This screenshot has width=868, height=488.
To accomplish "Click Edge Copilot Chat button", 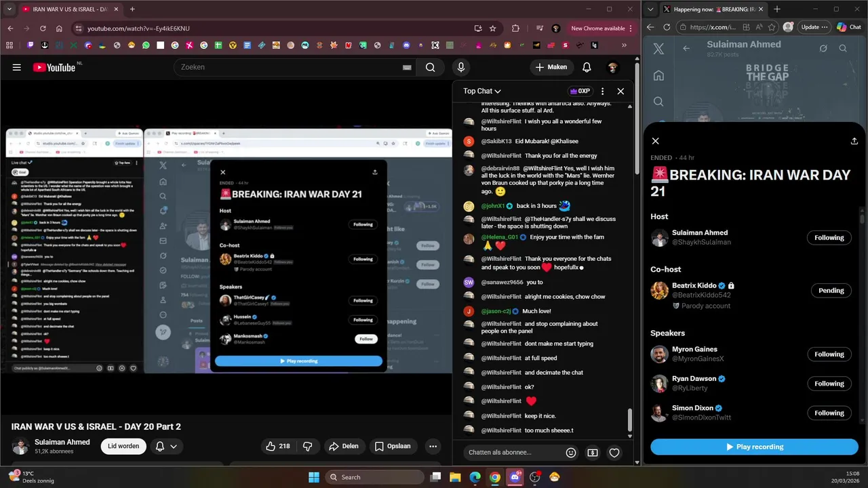I will point(848,27).
